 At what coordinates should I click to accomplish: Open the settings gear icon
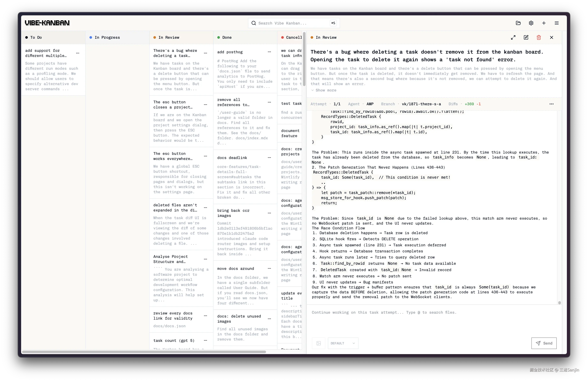531,23
